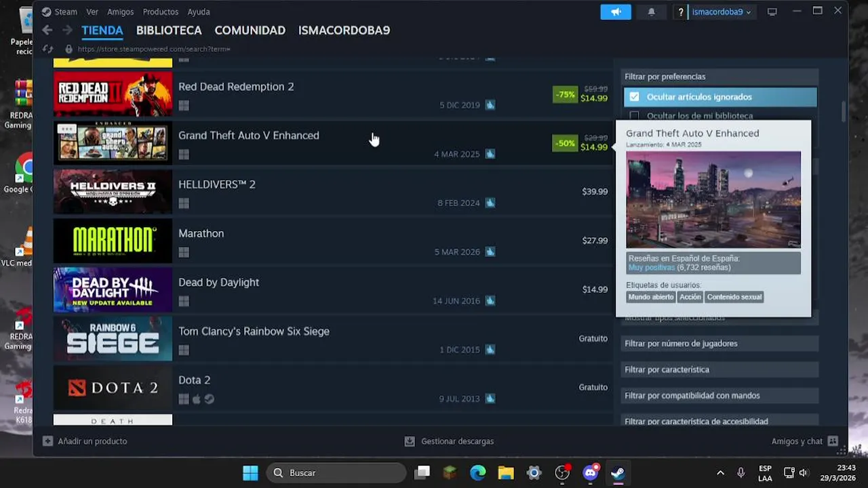Viewport: 868px width, 488px height.
Task: Click review thumbs-up icon for Red Dead Redemption 2
Action: pos(490,105)
